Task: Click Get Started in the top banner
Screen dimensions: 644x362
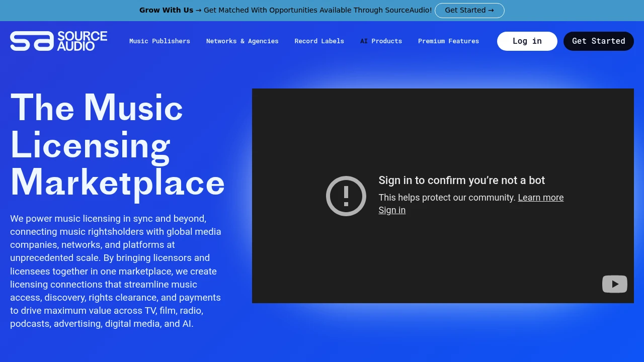Action: pos(469,10)
